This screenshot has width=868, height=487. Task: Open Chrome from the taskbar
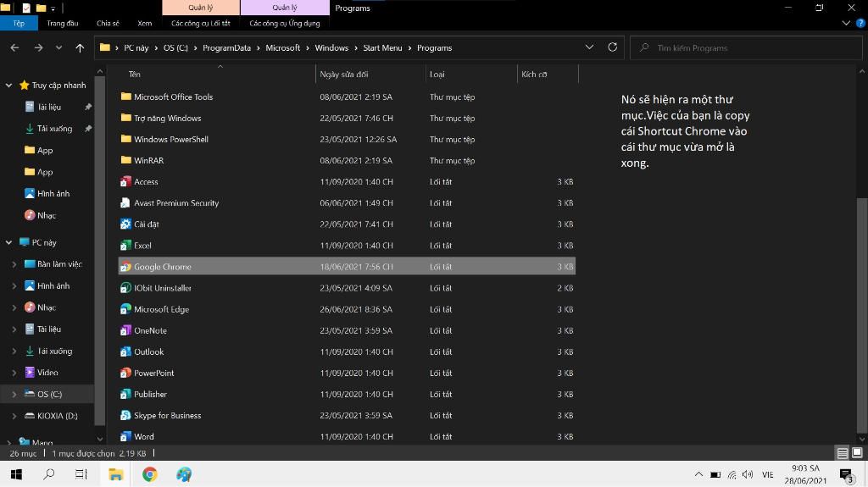pos(149,474)
